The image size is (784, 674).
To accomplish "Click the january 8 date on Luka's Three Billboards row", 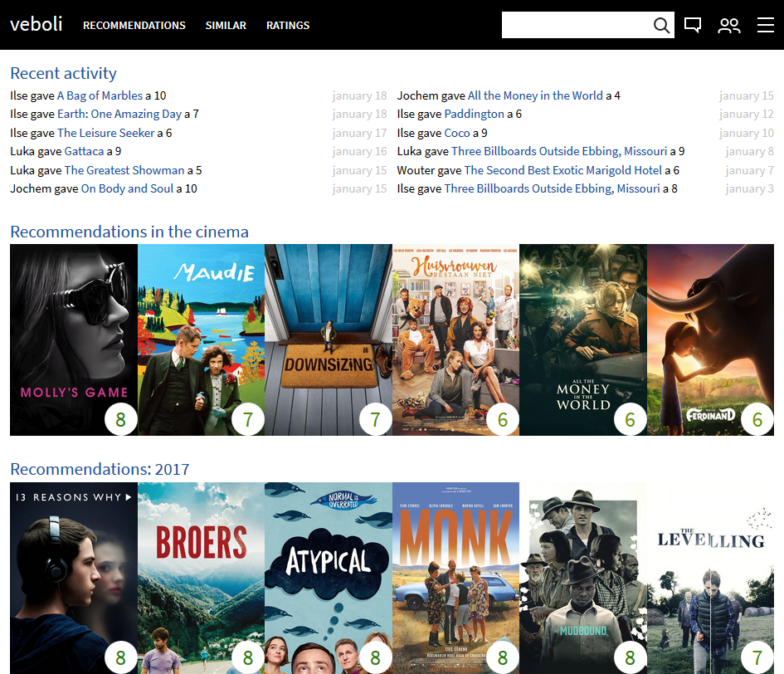I will pyautogui.click(x=749, y=152).
